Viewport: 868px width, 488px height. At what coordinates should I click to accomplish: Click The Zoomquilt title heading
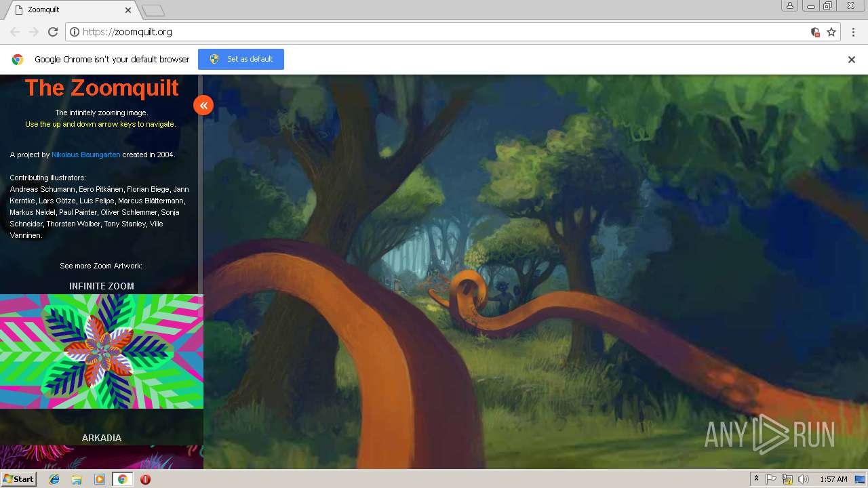pos(102,87)
